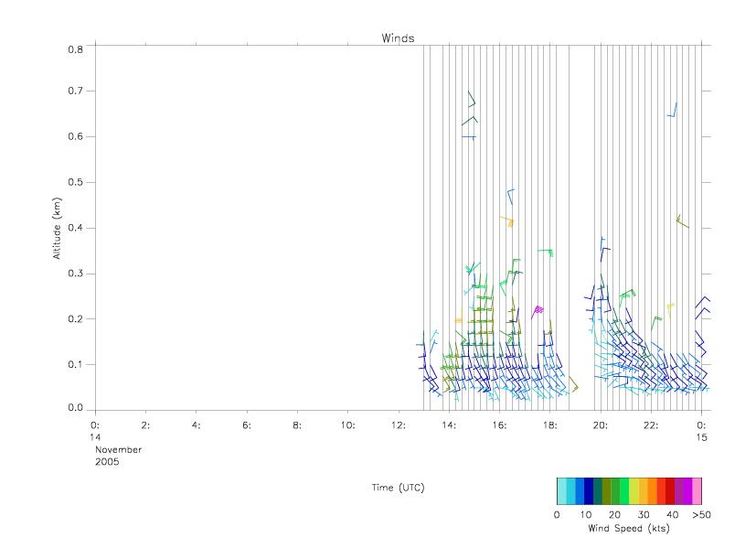This screenshot has width=756, height=559.
Task: Click the 0.5 altitude tick label
Action: (75, 182)
